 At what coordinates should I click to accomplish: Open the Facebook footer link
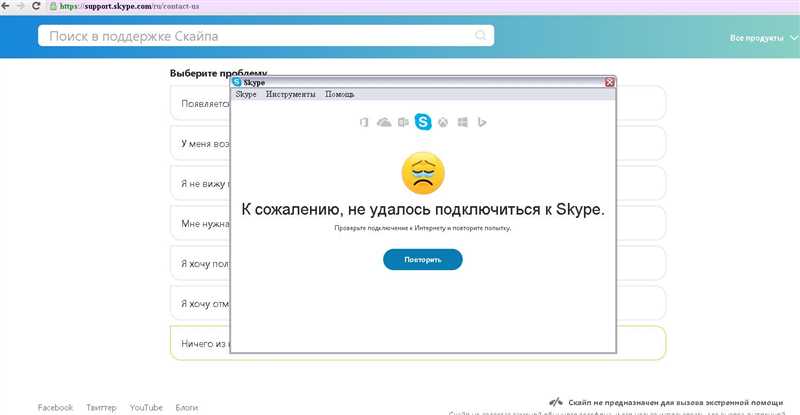click(56, 407)
